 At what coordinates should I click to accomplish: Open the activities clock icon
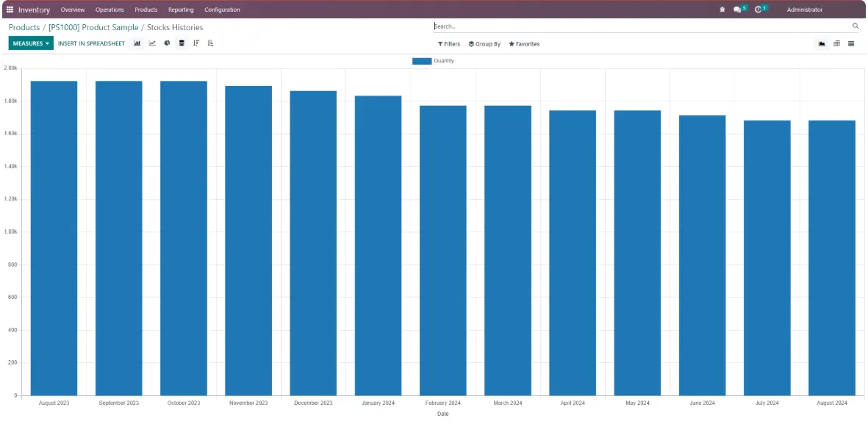[x=758, y=10]
